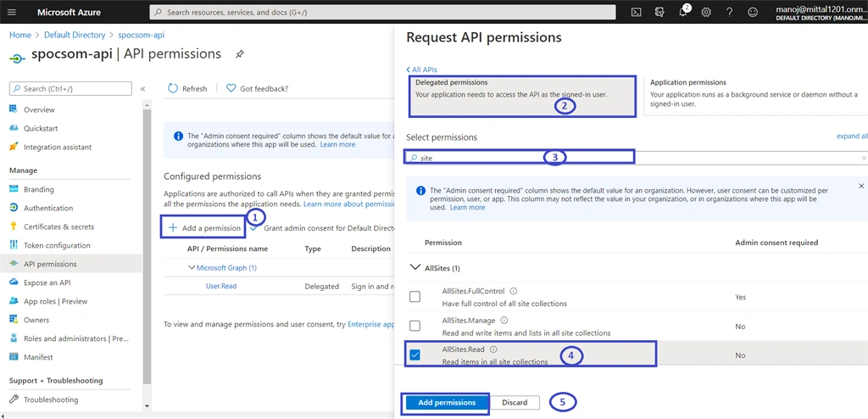The height and width of the screenshot is (419, 868).
Task: Open the notifications bell icon
Action: coord(684,12)
